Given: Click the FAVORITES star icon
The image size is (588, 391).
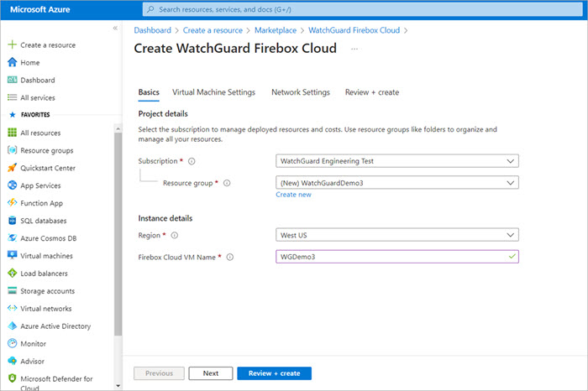Looking at the screenshot, I should pos(13,115).
